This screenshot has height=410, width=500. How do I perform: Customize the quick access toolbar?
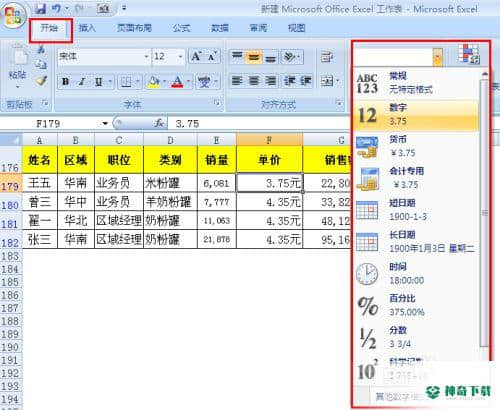(124, 8)
